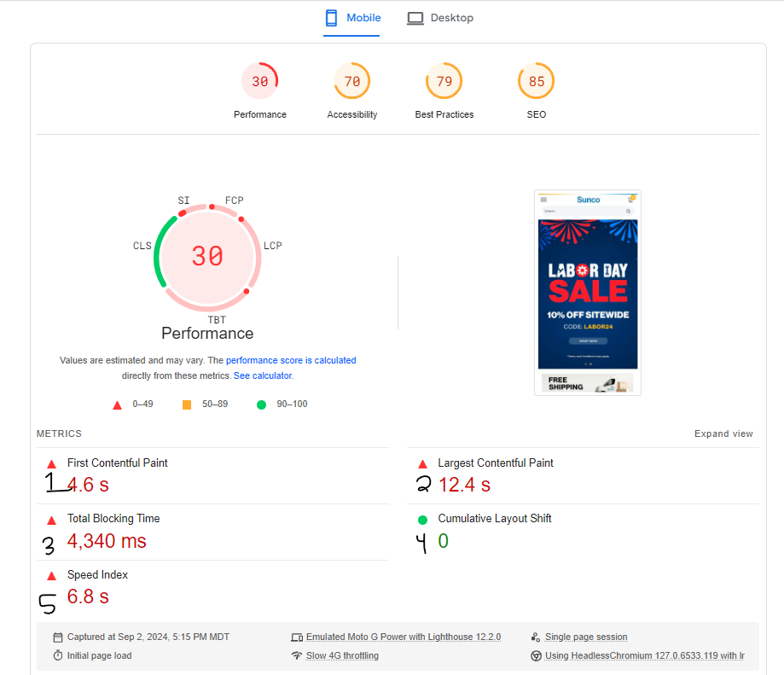Screen dimensions: 784x675
Task: Click the METRICS section heading
Action: pyautogui.click(x=59, y=434)
